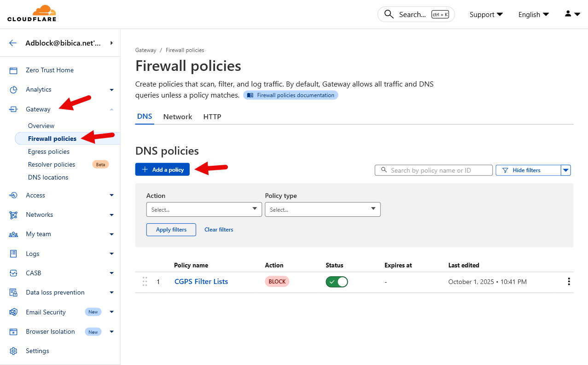Disable the CGPS Filter Lists status toggle
The height and width of the screenshot is (365, 588).
click(337, 282)
